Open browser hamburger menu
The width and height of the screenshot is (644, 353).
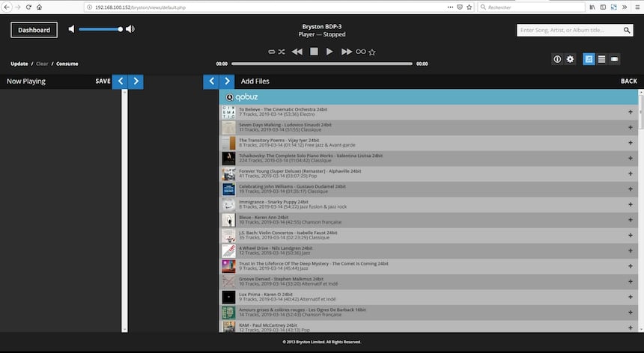point(637,7)
